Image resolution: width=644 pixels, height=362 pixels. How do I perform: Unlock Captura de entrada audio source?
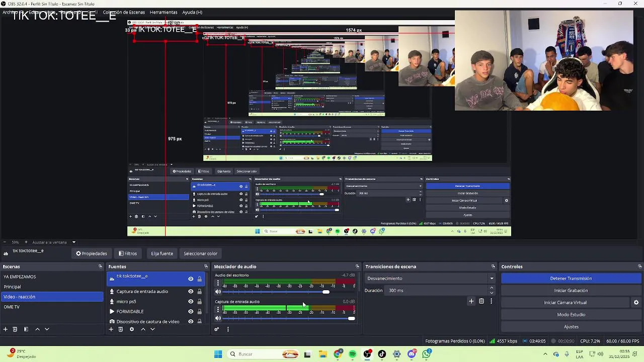pos(199,292)
